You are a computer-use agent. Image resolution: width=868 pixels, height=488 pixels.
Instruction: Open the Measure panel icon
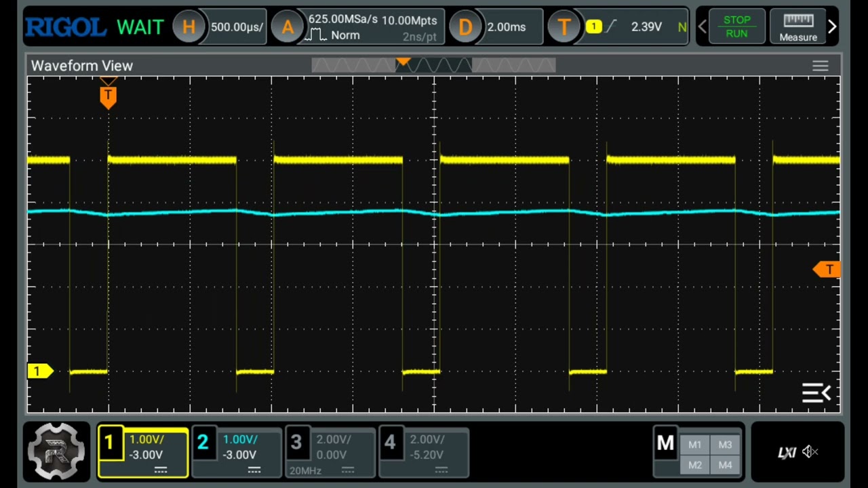(x=798, y=27)
